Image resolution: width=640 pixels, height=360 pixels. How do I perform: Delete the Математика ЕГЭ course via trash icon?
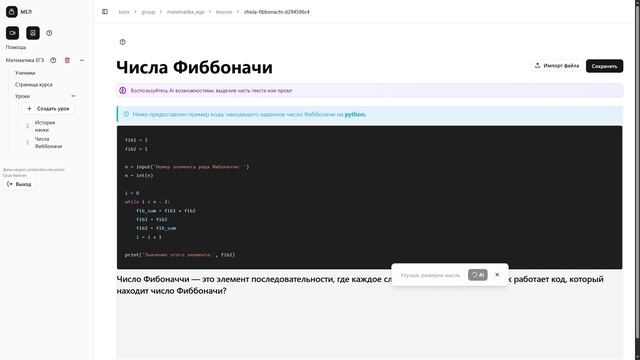coord(67,60)
